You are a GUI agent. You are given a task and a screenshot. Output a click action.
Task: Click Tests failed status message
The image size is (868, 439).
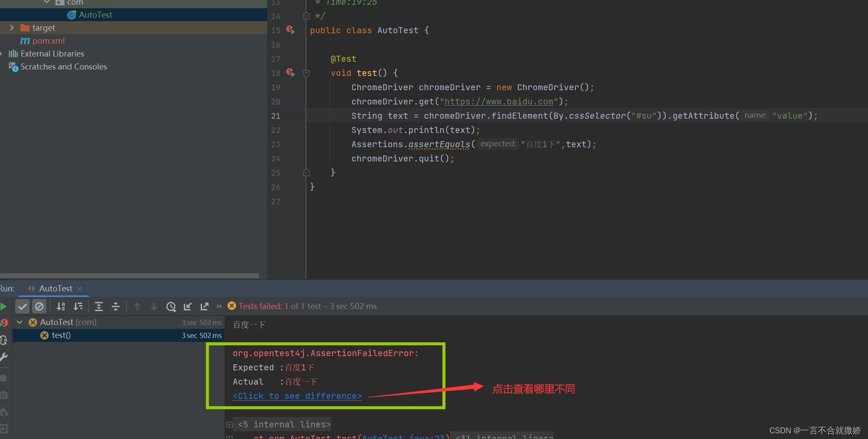[307, 306]
